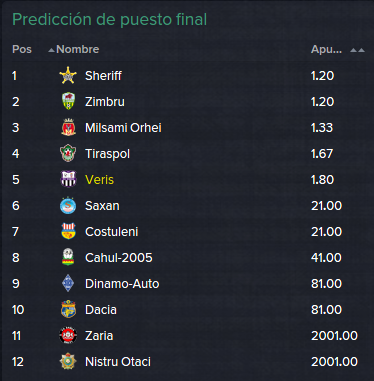The image size is (374, 381).
Task: Click the Sheriff club badge
Action: click(x=68, y=76)
